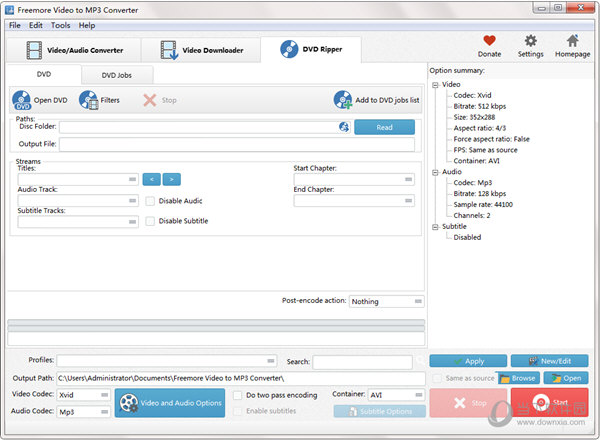Image resolution: width=600 pixels, height=440 pixels.
Task: Click the search magnifier icon
Action: click(420, 360)
